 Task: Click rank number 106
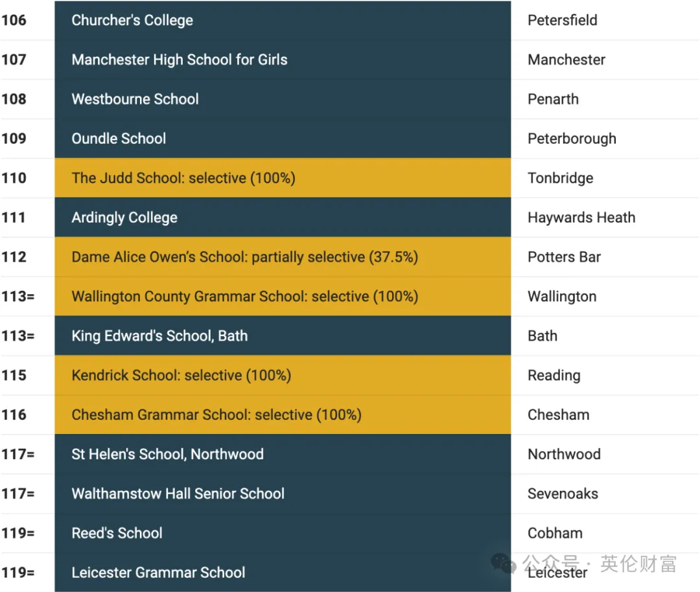pos(14,21)
